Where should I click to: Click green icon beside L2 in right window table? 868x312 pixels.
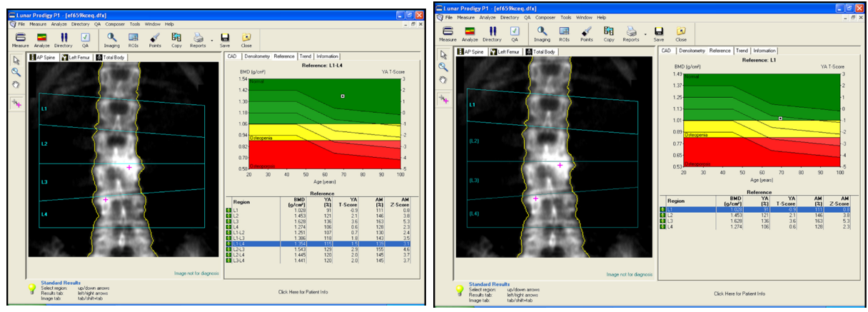pyautogui.click(x=664, y=215)
